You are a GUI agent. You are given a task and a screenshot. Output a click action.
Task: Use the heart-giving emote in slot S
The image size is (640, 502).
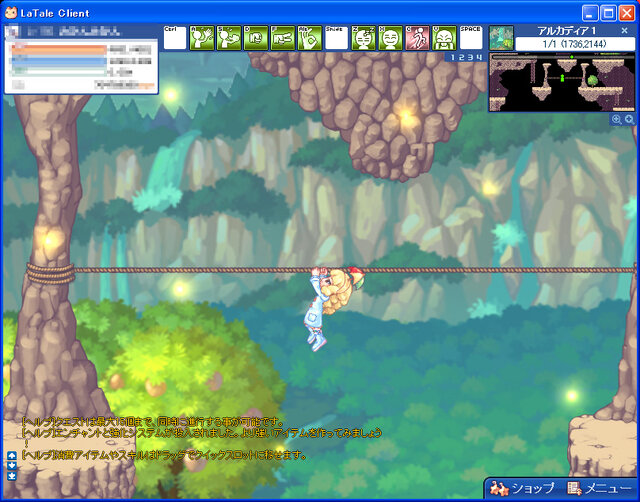point(229,38)
